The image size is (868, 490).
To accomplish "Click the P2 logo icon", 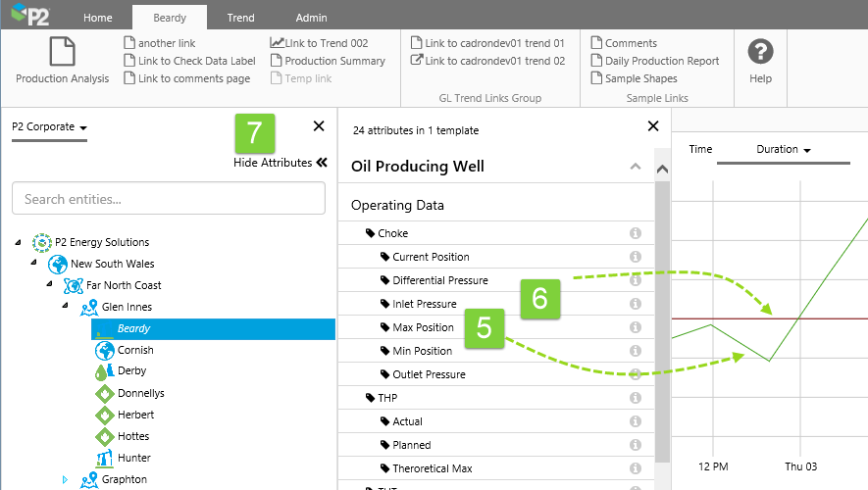I will [x=30, y=17].
